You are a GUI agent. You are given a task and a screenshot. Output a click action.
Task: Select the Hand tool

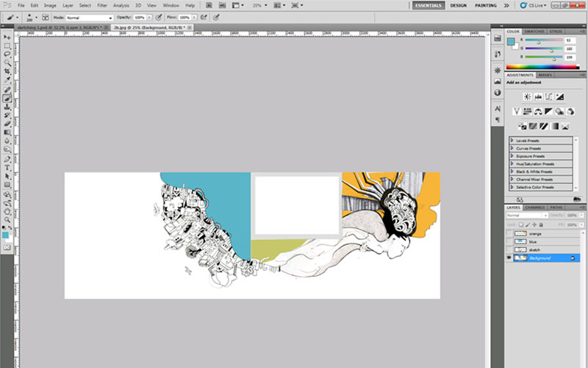tap(7, 211)
